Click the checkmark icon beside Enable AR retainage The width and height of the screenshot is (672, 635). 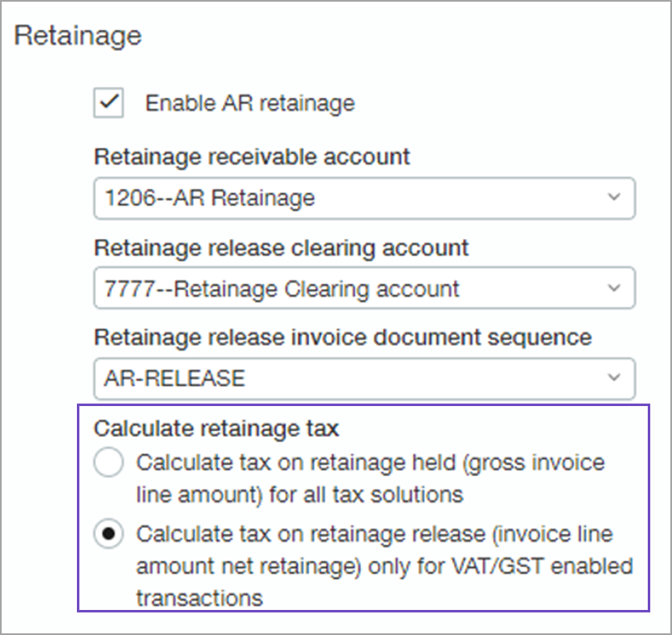(x=109, y=103)
